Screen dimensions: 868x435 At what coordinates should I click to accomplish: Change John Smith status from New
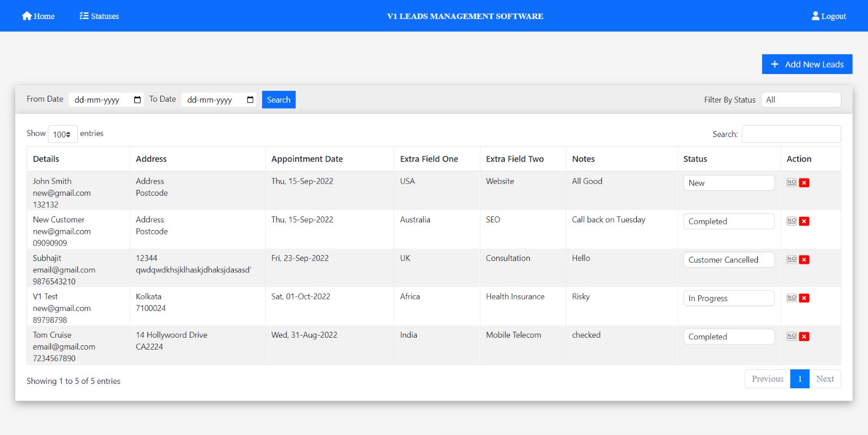[x=728, y=183]
